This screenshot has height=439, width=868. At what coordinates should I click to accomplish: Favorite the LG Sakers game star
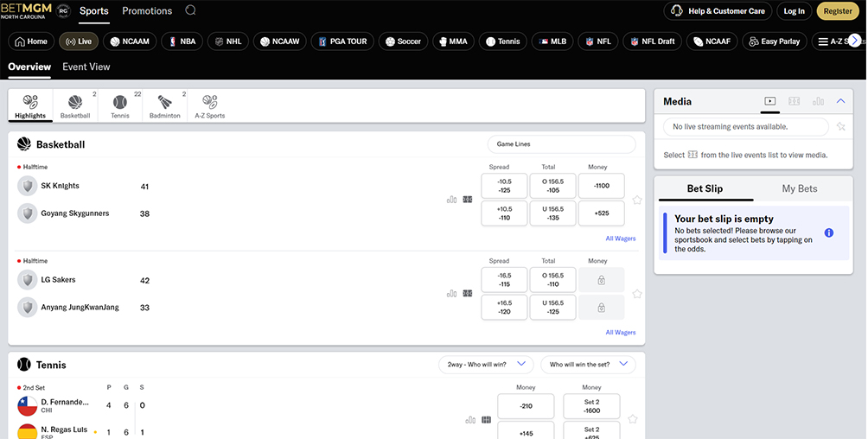637,294
